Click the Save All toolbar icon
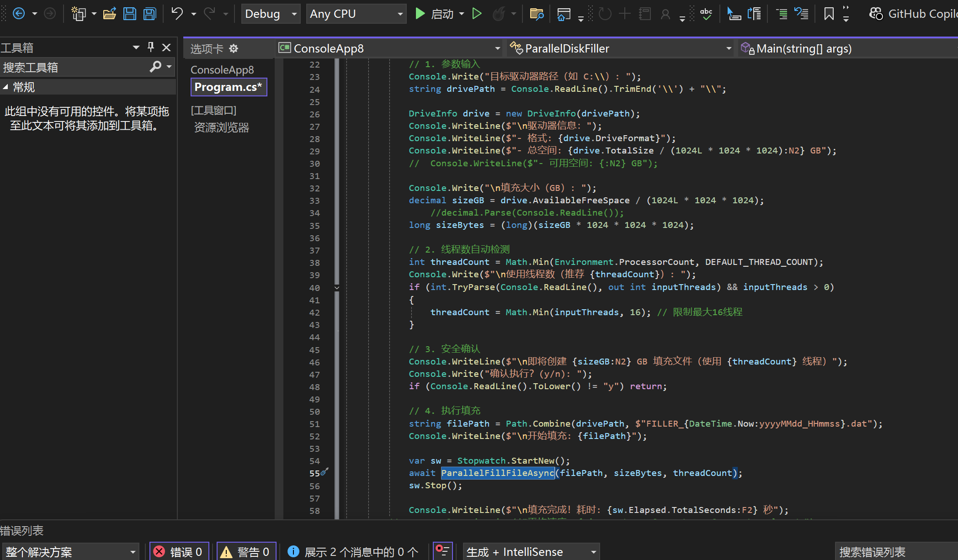The height and width of the screenshot is (560, 958). point(150,14)
